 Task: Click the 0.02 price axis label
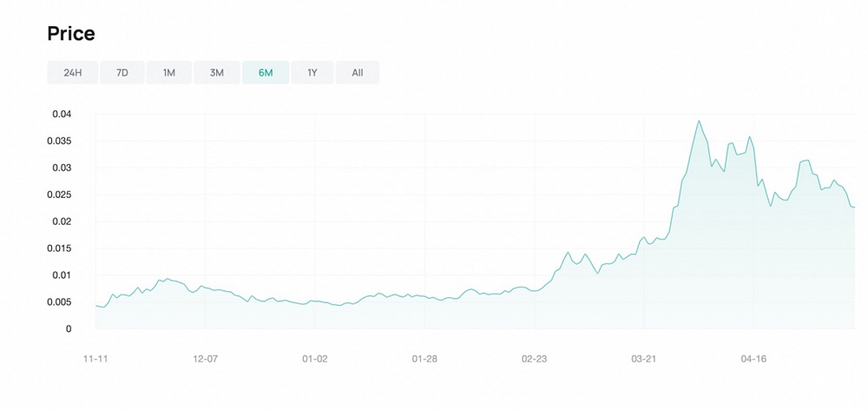(60, 222)
